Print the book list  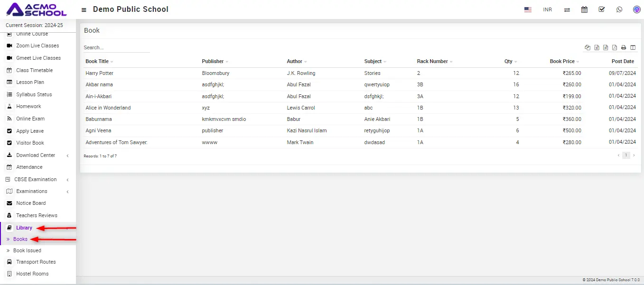click(624, 47)
